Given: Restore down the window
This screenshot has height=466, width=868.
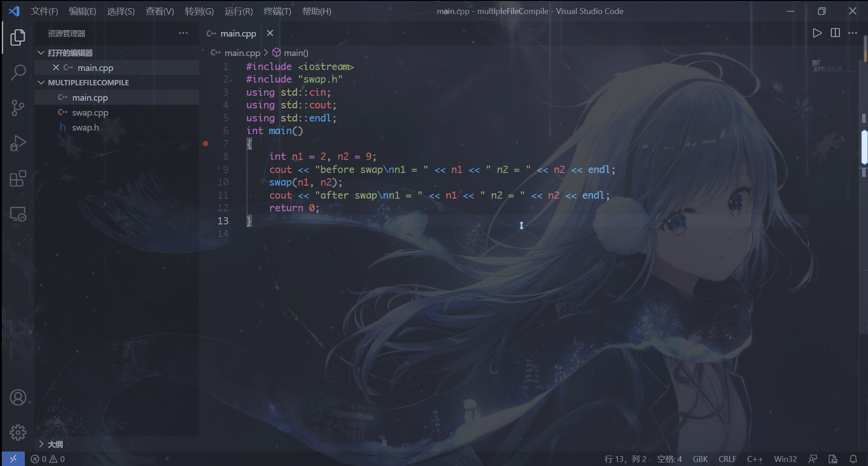Looking at the screenshot, I should pyautogui.click(x=821, y=11).
